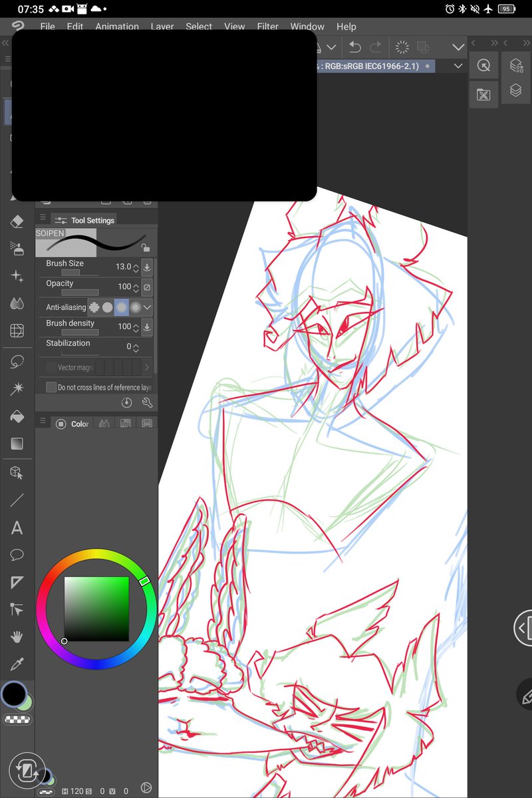Screen dimensions: 532x798
Task: Click the black main color swatch
Action: click(x=14, y=694)
